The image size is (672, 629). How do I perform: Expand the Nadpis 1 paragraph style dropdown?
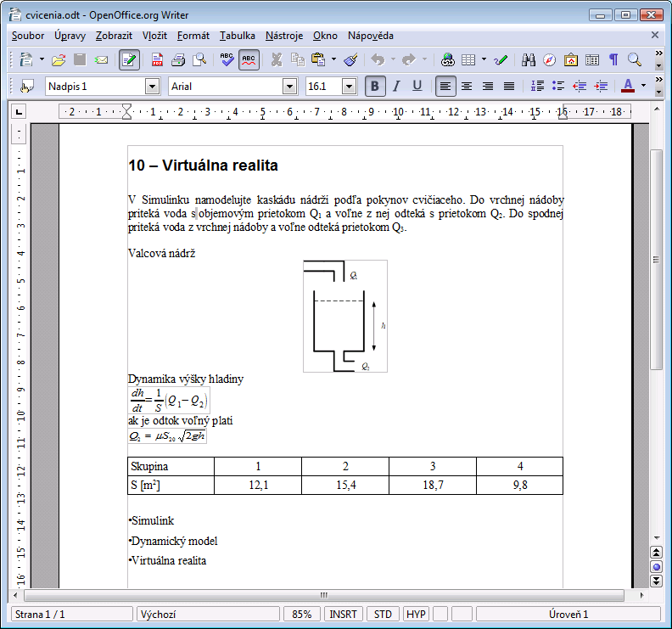tap(152, 87)
